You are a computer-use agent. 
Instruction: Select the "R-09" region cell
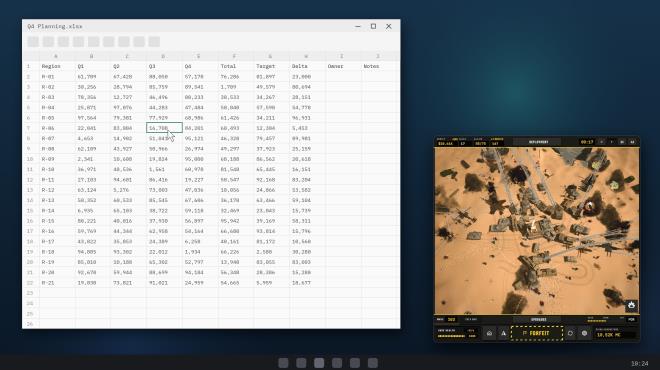click(57, 159)
